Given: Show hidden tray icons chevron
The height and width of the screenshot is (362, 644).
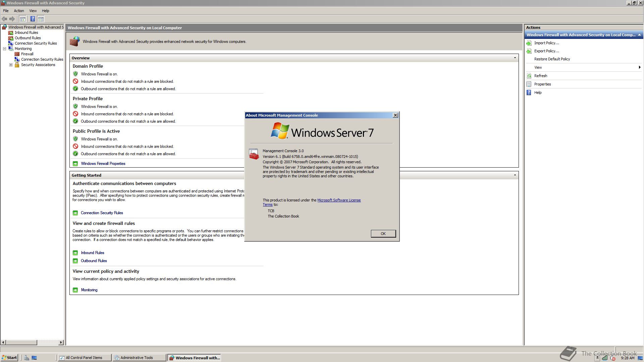Looking at the screenshot, I should pos(597,358).
